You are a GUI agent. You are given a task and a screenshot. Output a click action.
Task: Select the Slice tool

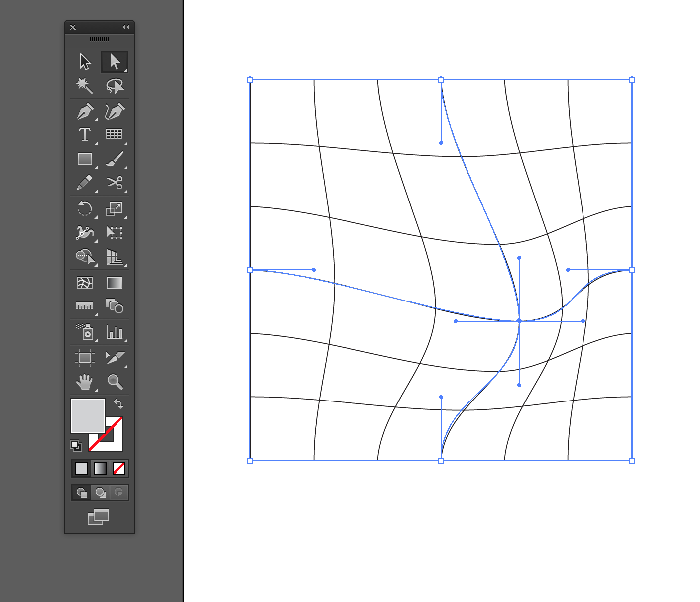pyautogui.click(x=115, y=358)
